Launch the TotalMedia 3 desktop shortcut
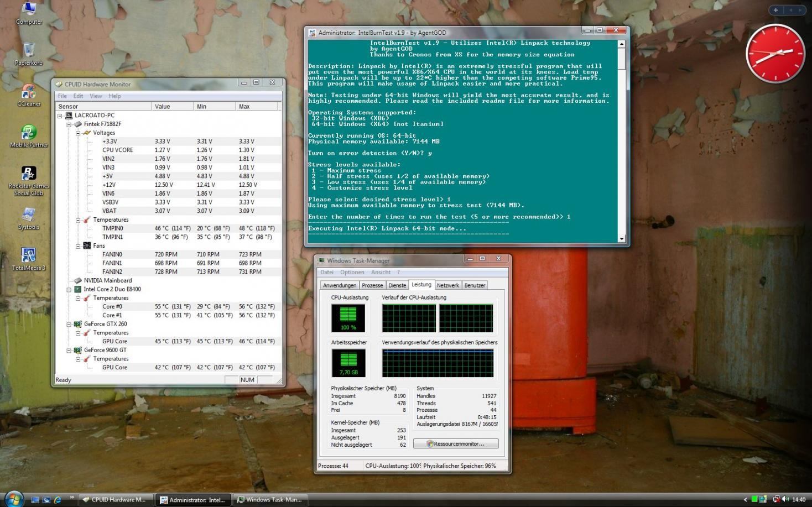The width and height of the screenshot is (812, 507). pyautogui.click(x=29, y=259)
